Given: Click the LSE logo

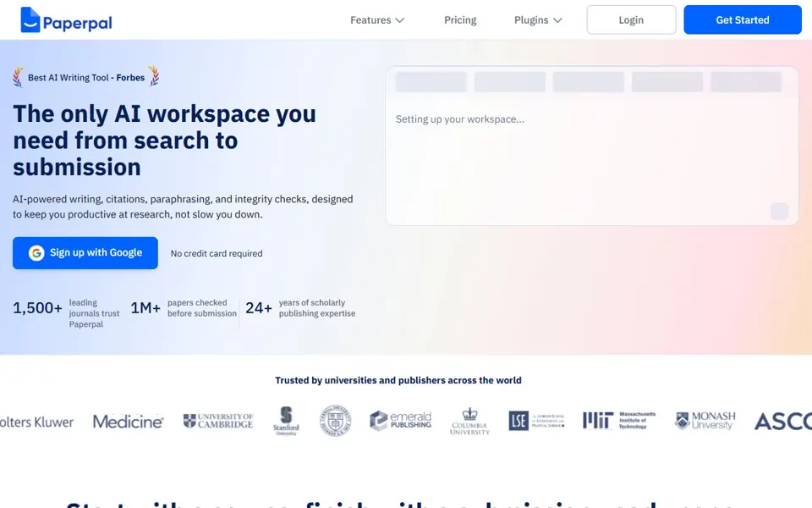Looking at the screenshot, I should click(x=536, y=421).
